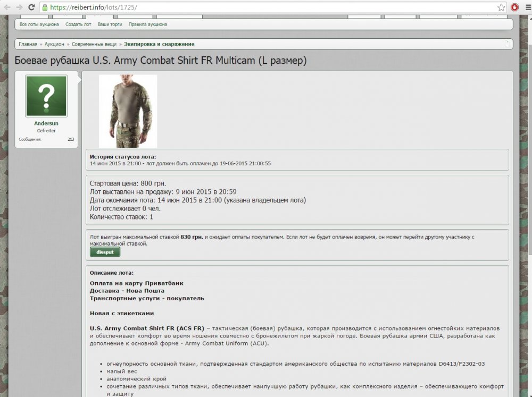532x397 pixels.
Task: Click the green 'dissput' button
Action: (105, 252)
